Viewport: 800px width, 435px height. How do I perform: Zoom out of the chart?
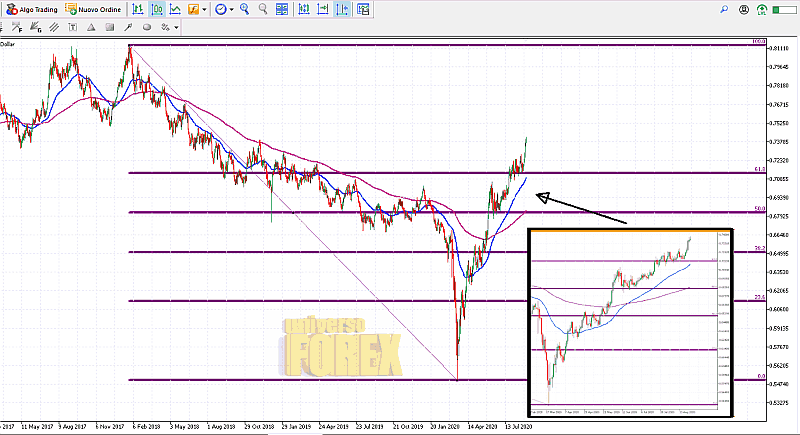coord(264,9)
